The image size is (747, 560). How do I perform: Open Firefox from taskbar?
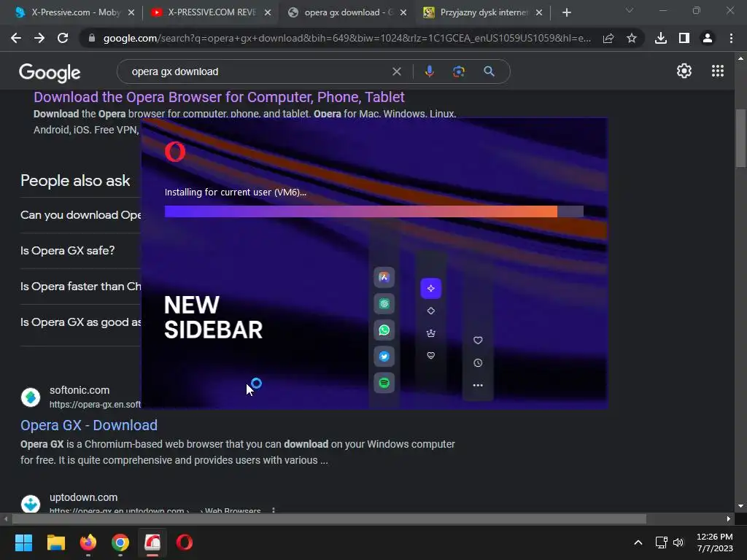point(88,542)
